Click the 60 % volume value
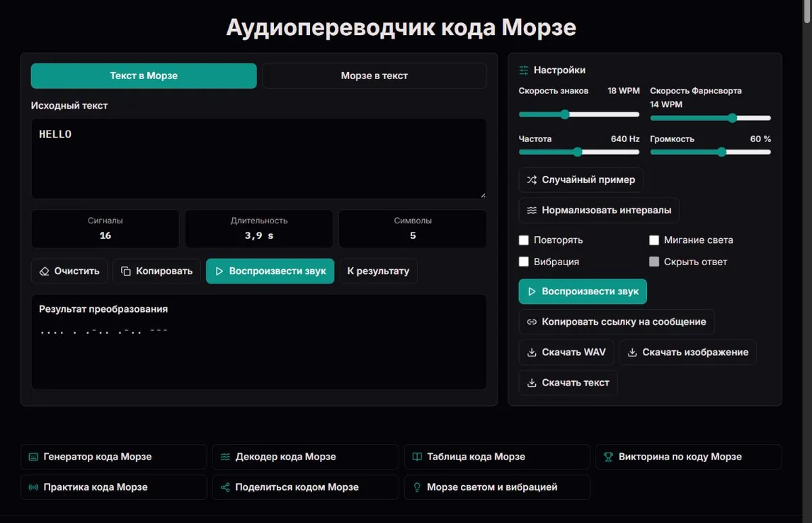812x523 pixels. 761,139
